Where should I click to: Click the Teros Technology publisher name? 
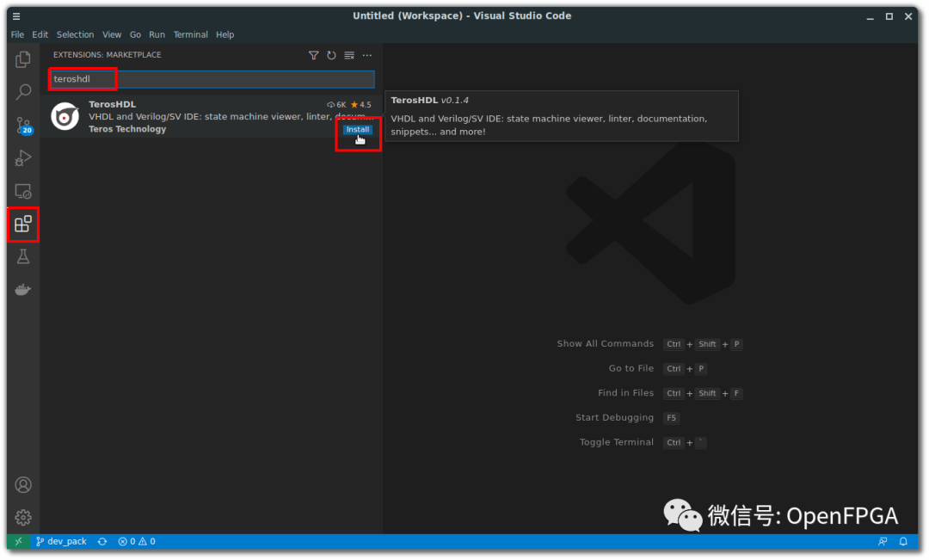[x=127, y=129]
